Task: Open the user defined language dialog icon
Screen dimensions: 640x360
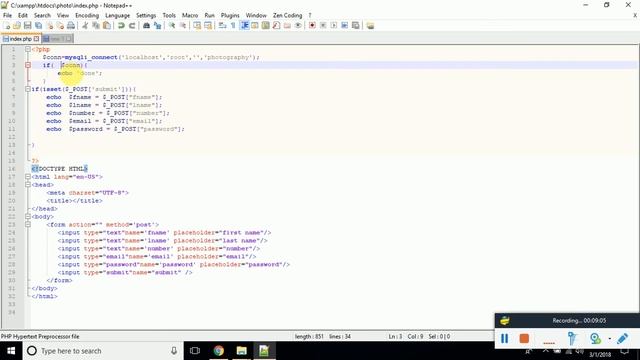Action: [255, 26]
